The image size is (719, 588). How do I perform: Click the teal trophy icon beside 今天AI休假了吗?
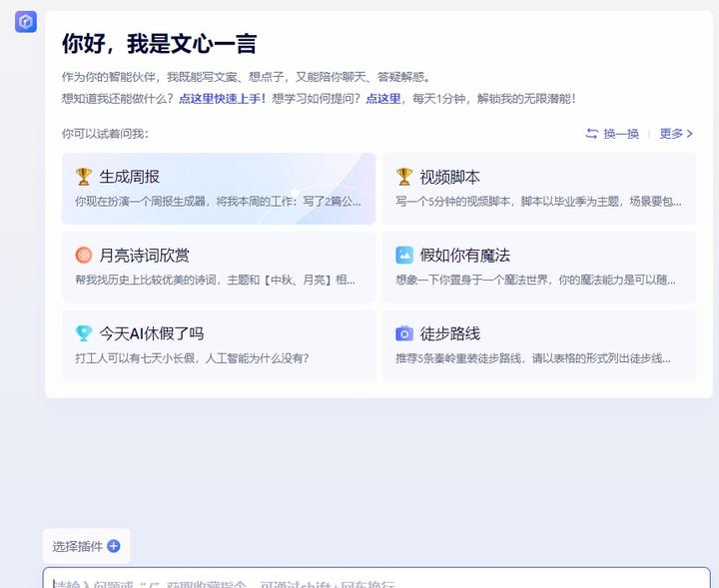pos(84,333)
